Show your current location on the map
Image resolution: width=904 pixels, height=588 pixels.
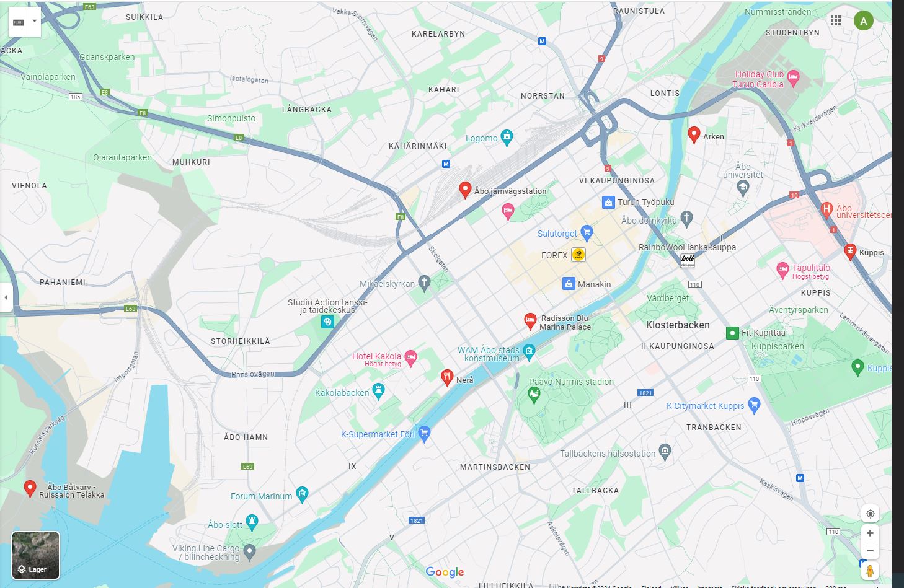point(870,514)
